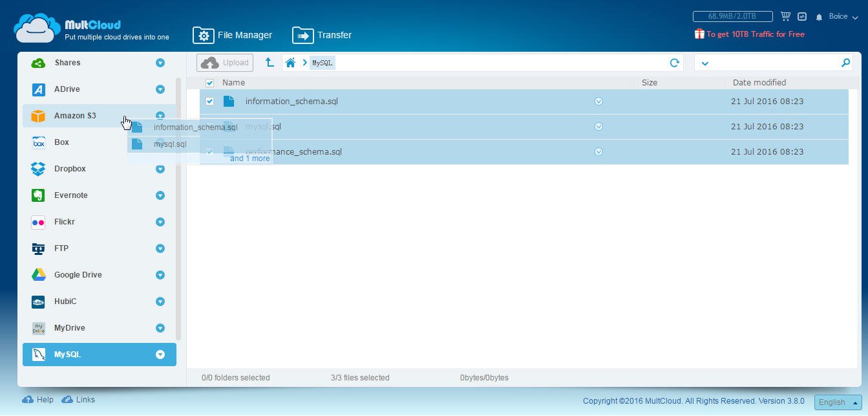Click the storage usage bar
Screen dimensions: 868x416
point(732,16)
